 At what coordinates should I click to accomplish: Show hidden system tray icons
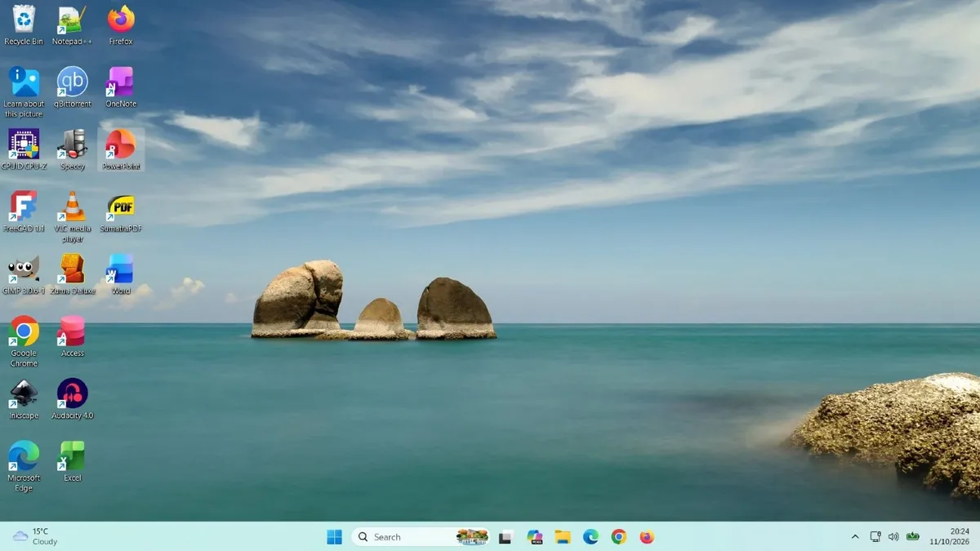point(855,536)
